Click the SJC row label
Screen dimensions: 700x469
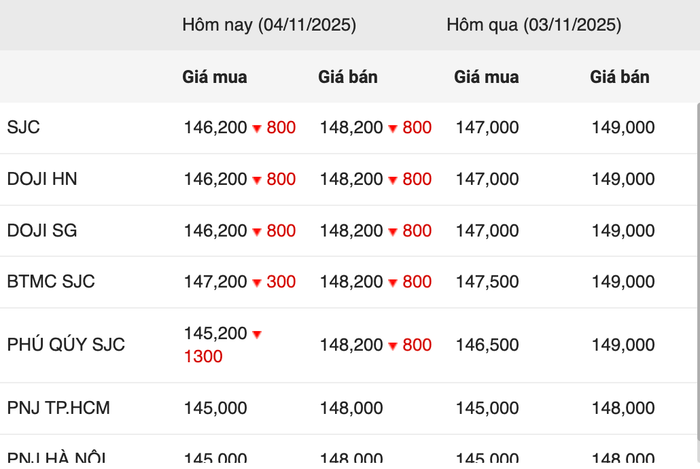tap(23, 128)
